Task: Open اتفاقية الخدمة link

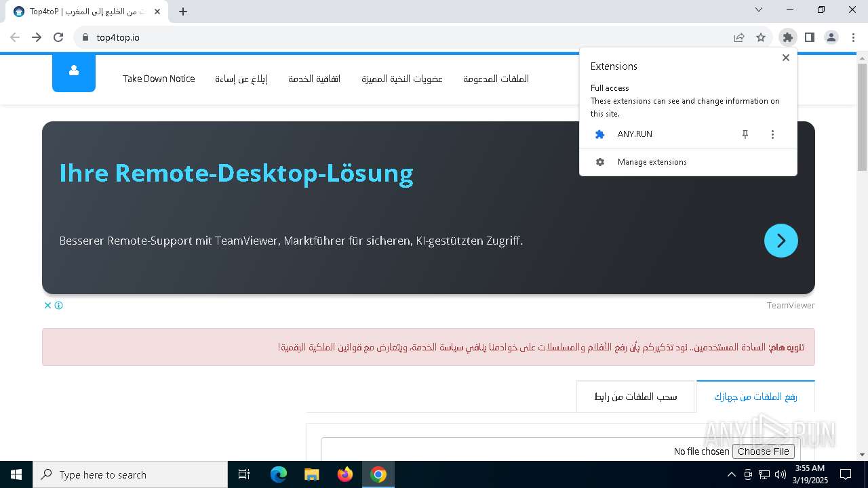Action: point(314,79)
